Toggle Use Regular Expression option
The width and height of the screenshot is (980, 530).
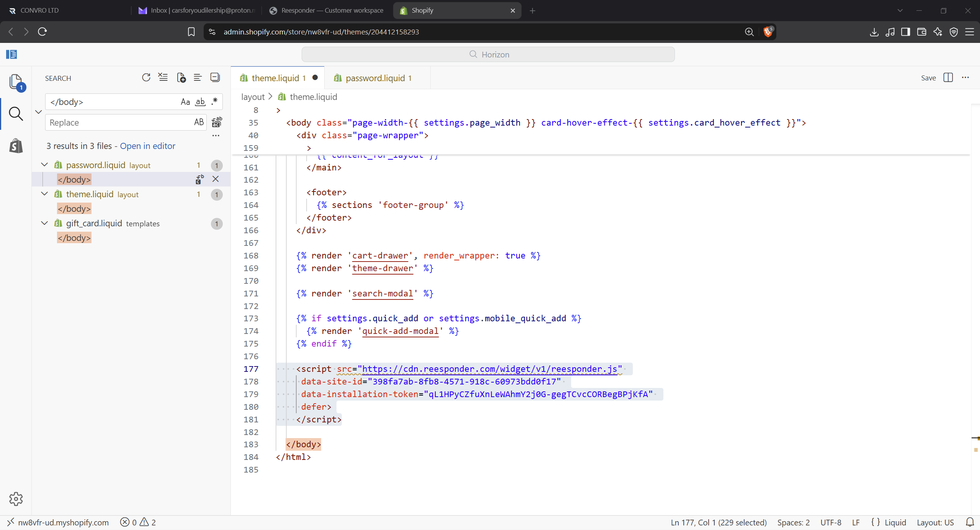(214, 102)
